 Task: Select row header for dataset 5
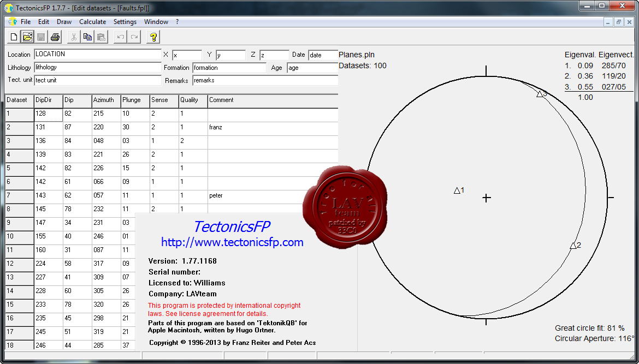(19, 169)
